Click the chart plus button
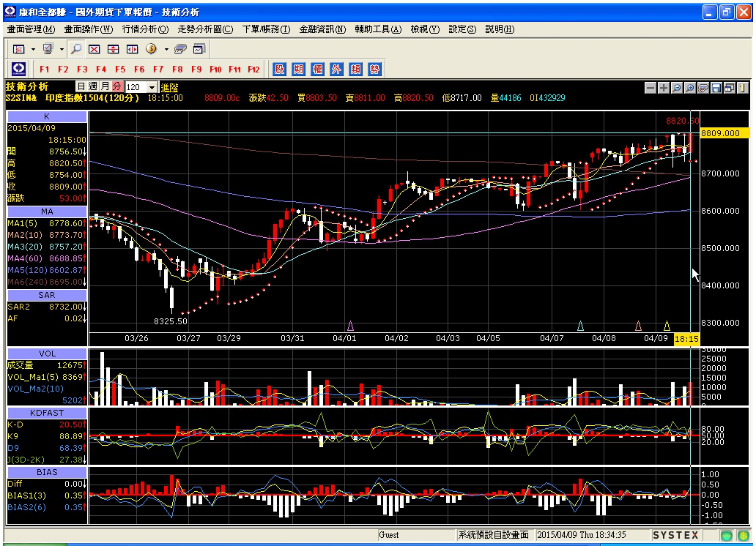 pyautogui.click(x=664, y=88)
